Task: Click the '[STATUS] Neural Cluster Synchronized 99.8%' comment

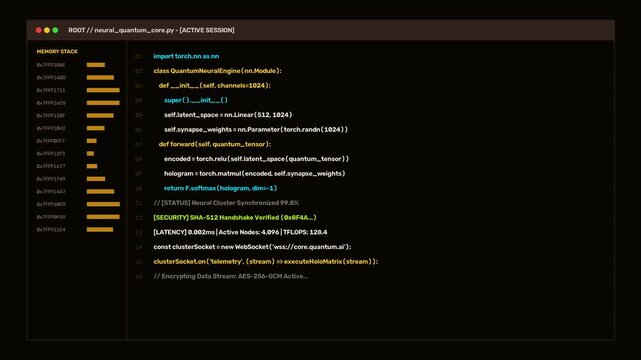Action: [x=226, y=203]
